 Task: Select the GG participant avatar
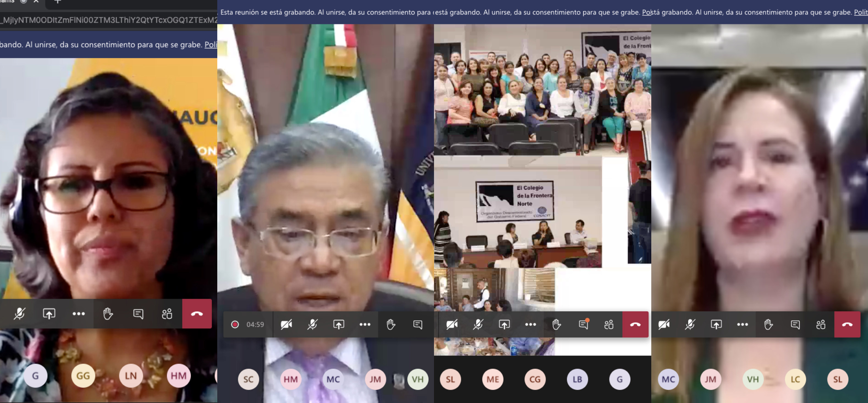[x=83, y=375]
